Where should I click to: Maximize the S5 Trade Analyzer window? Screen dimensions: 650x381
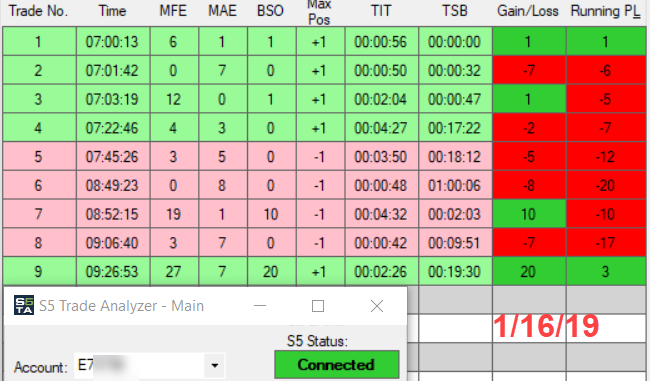318,306
